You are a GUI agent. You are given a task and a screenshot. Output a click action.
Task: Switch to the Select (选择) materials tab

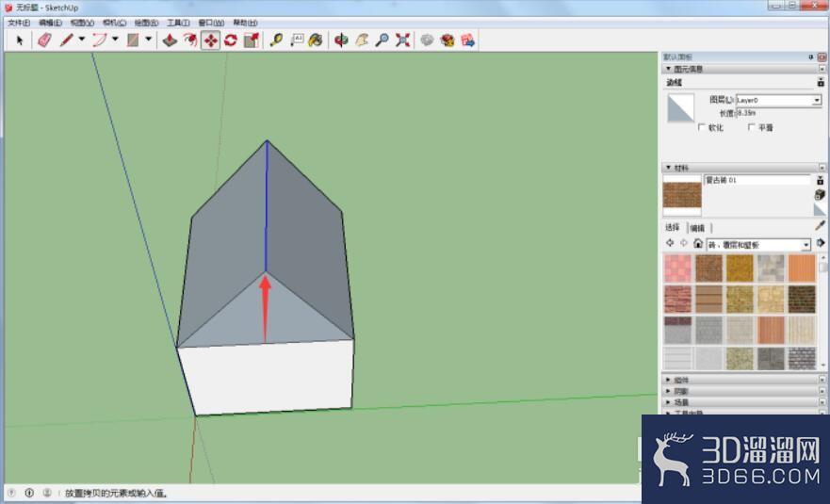(x=673, y=228)
